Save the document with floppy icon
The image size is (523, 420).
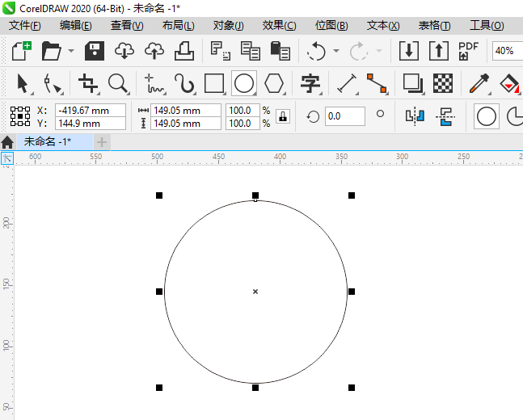(x=95, y=51)
